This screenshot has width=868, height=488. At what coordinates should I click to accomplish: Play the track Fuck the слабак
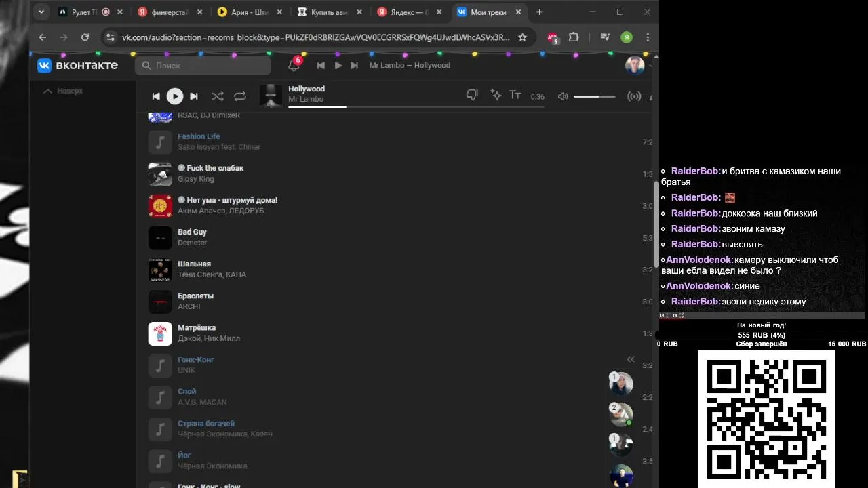click(x=215, y=168)
